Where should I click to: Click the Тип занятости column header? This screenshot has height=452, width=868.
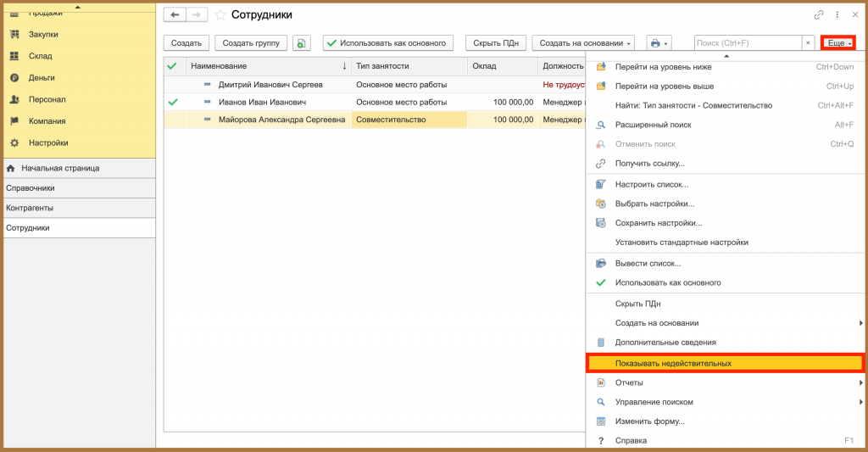click(x=409, y=66)
